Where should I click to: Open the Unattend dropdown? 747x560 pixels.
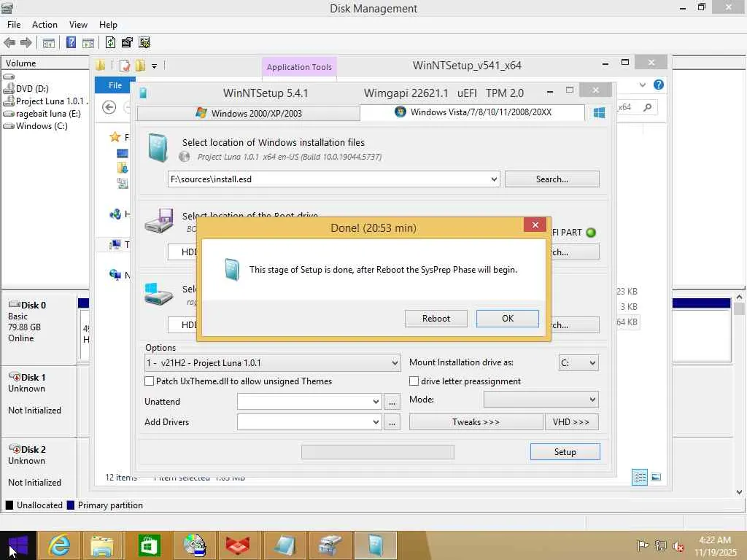(376, 402)
